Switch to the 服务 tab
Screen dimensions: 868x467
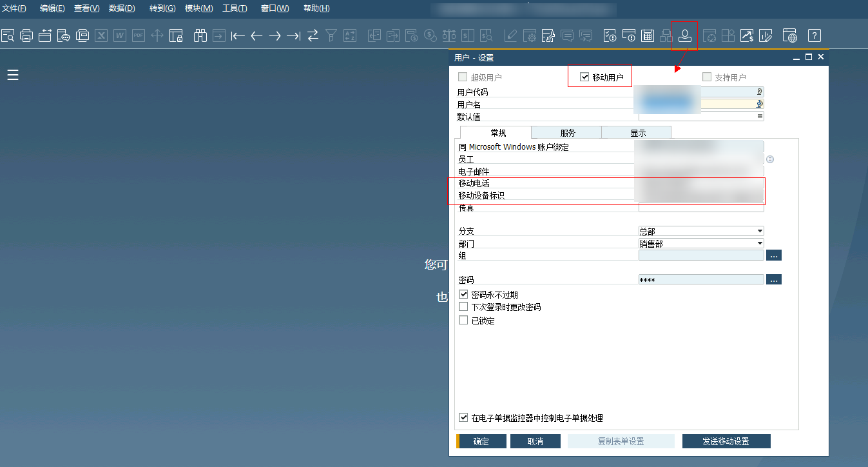click(568, 133)
